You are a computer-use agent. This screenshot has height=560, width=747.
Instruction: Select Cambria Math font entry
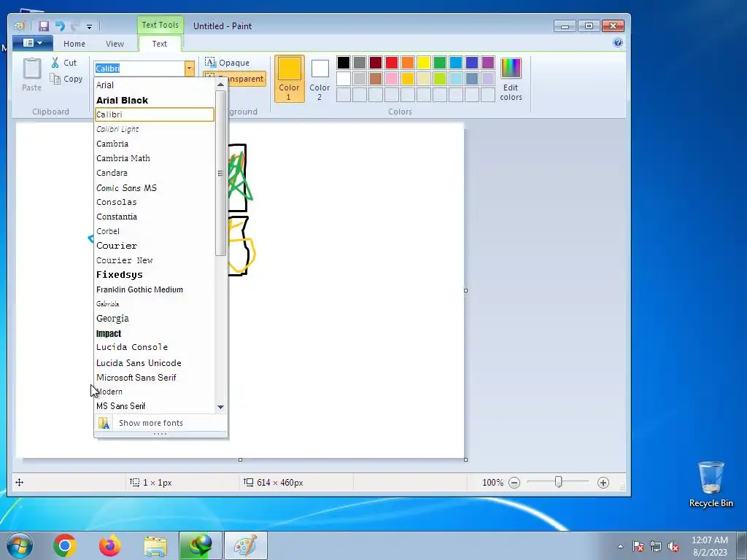155,158
